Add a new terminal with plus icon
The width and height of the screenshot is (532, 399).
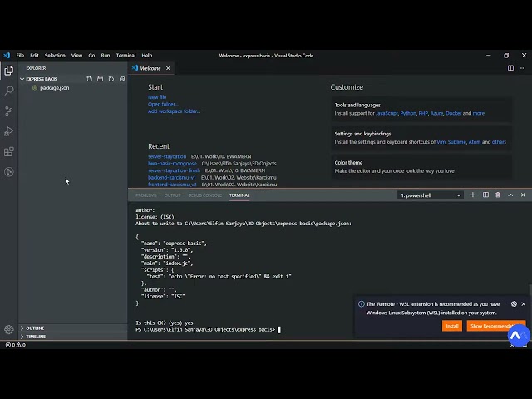473,195
